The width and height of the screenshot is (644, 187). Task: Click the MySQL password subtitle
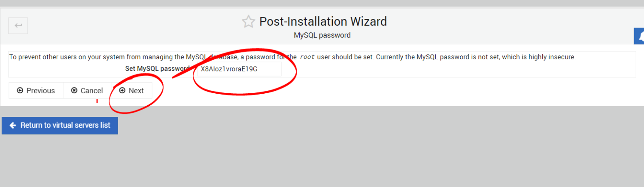click(322, 35)
